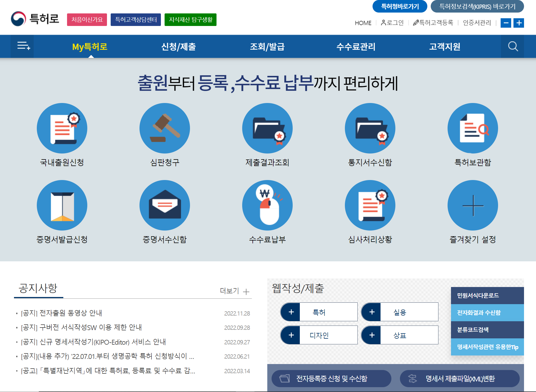Click the 로그인 link
The width and height of the screenshot is (536, 392).
pyautogui.click(x=393, y=23)
